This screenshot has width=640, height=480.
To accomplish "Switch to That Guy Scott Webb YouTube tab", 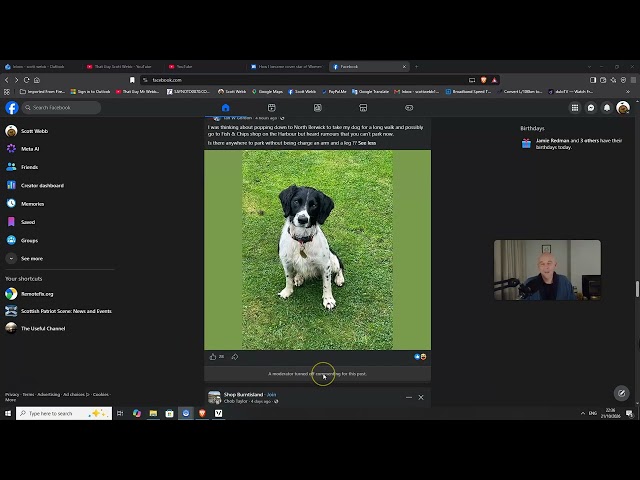I will pyautogui.click(x=122, y=67).
